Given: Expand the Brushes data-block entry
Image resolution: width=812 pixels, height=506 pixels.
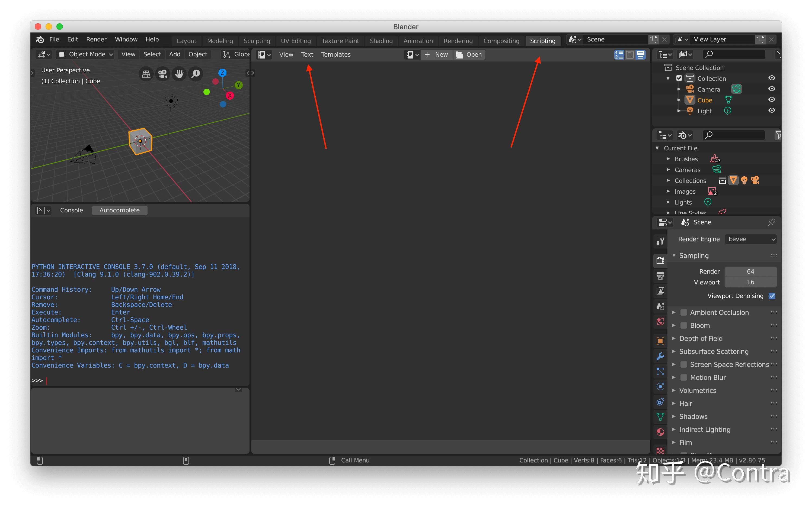Looking at the screenshot, I should [x=668, y=159].
